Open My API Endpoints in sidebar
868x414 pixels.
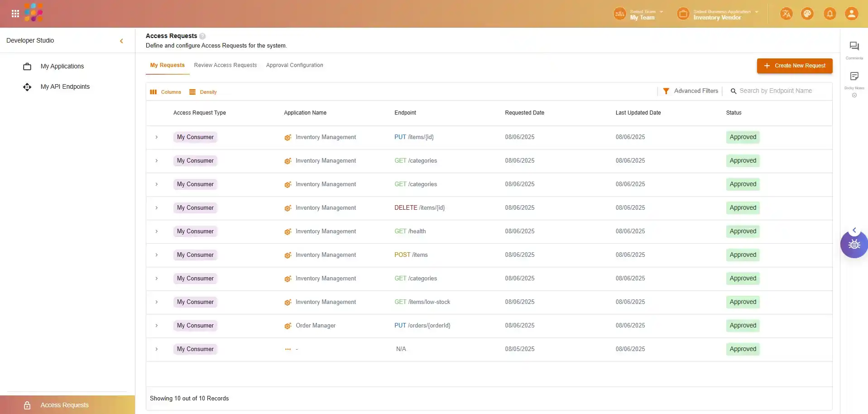click(65, 87)
